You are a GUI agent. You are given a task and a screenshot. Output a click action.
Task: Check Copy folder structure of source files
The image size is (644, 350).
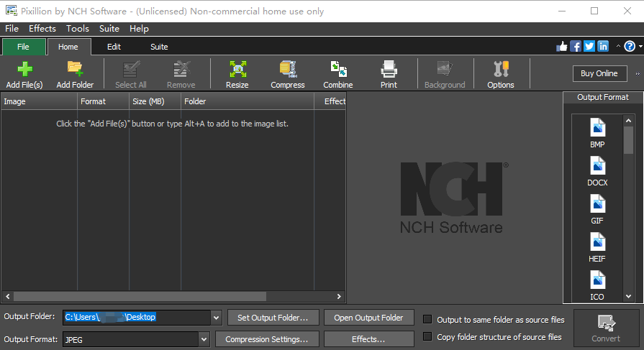coord(427,337)
